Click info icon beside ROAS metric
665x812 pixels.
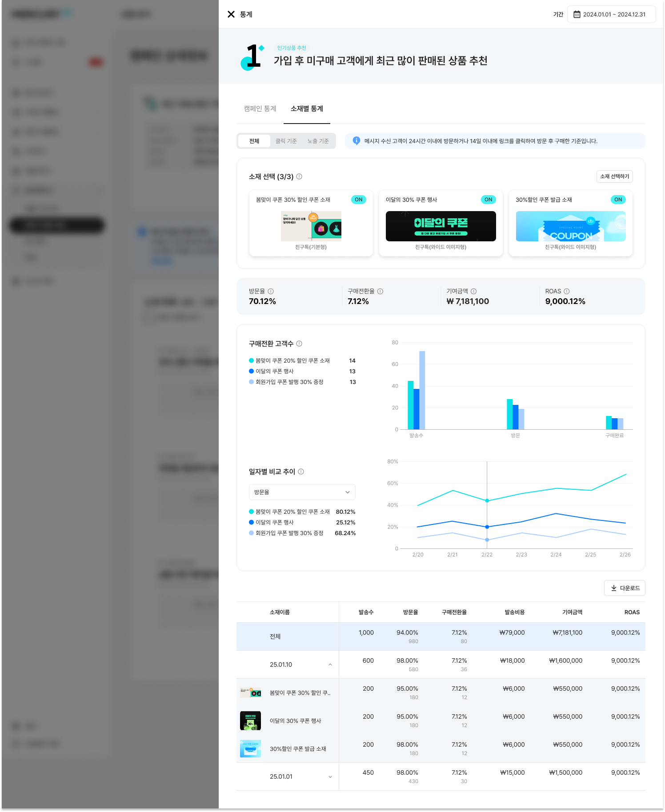566,291
